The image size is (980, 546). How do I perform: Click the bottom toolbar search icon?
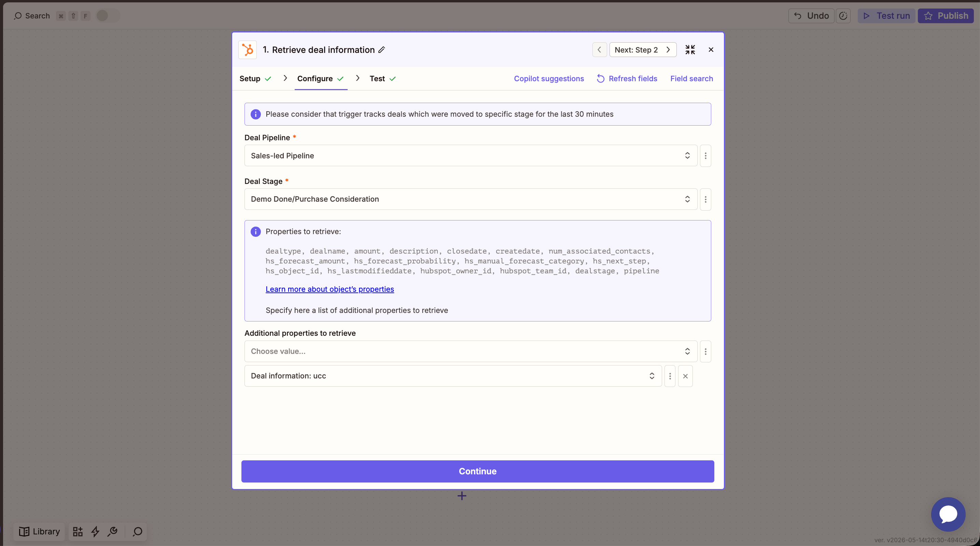click(x=137, y=532)
